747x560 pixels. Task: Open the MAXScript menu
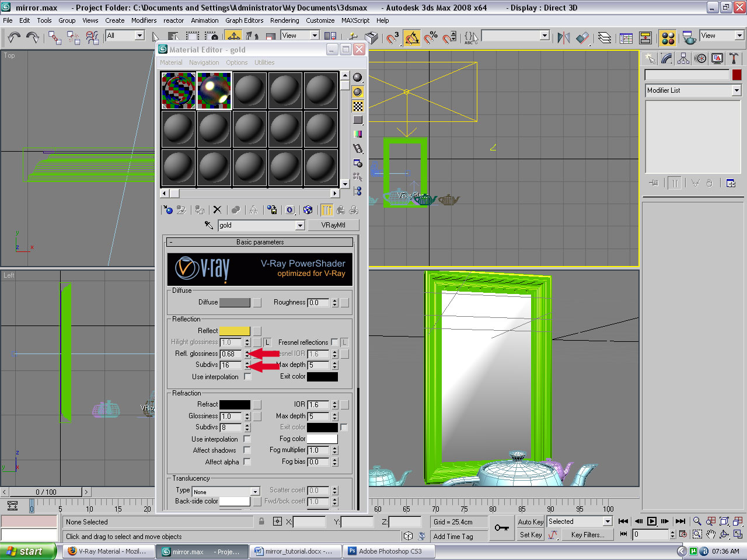(355, 20)
